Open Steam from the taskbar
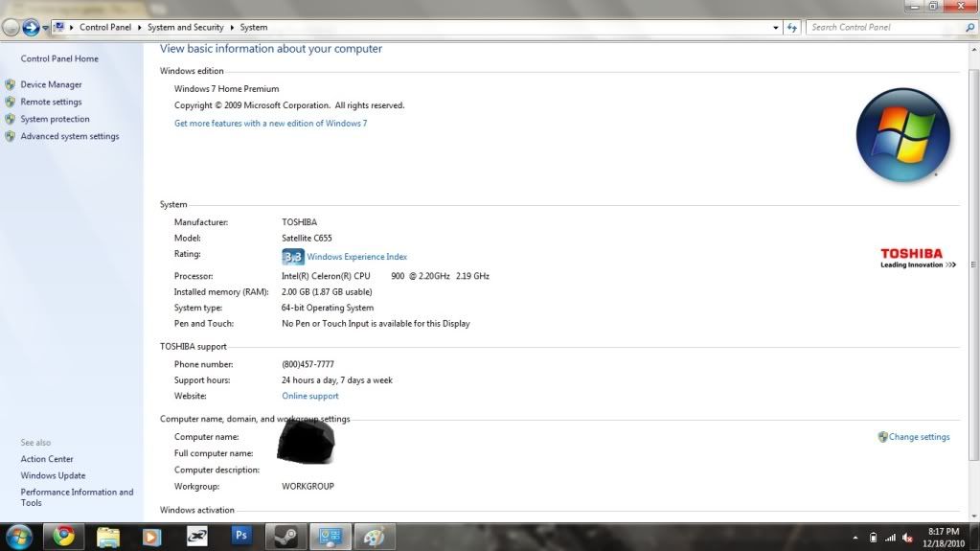This screenshot has height=551, width=980. point(286,536)
